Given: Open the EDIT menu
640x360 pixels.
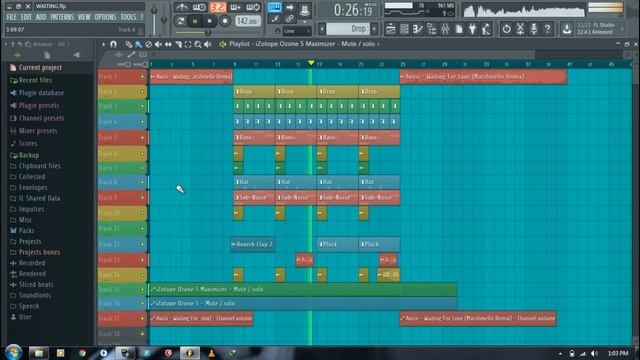Looking at the screenshot, I should pos(26,17).
